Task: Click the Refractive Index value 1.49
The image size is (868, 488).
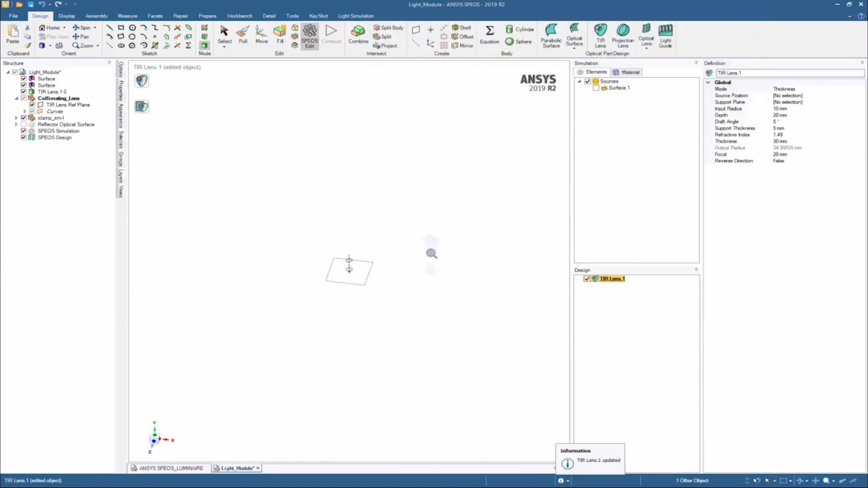Action: pyautogui.click(x=778, y=134)
